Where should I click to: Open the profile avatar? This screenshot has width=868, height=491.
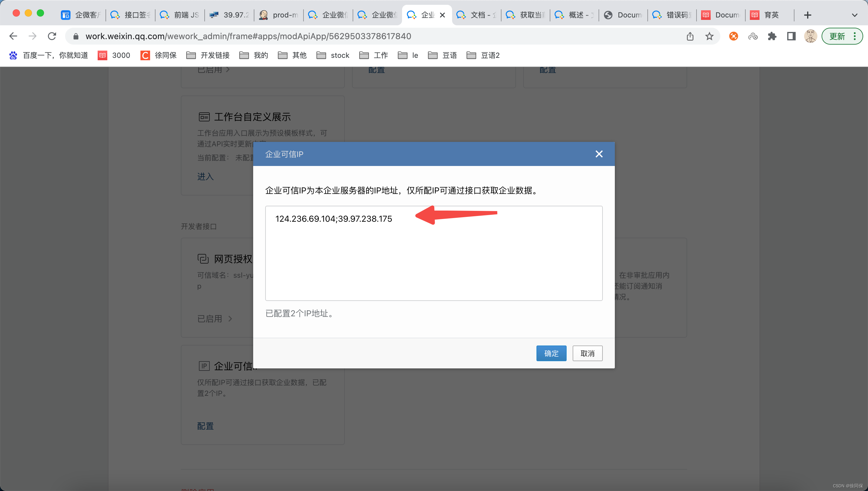tap(810, 36)
